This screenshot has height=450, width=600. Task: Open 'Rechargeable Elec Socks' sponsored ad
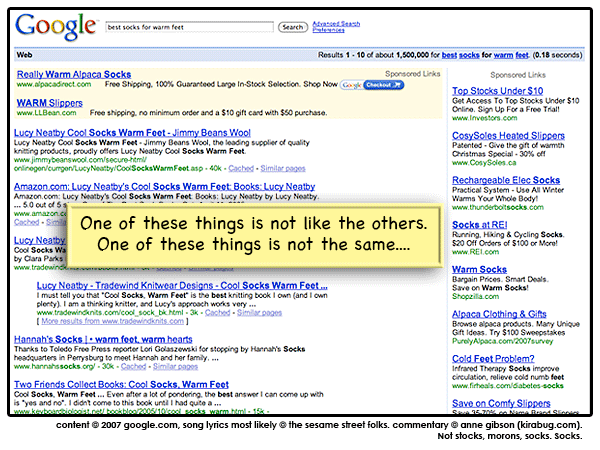point(506,180)
